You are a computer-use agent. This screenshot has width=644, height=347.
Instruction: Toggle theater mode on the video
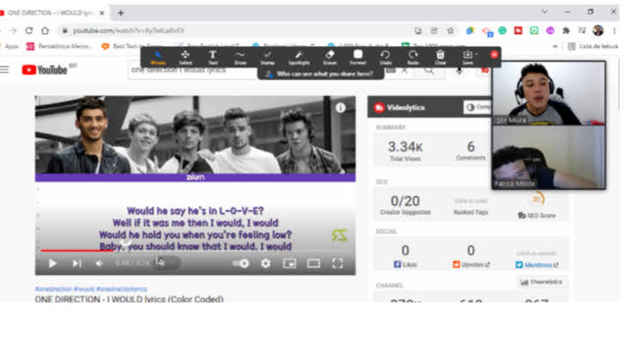(x=313, y=264)
